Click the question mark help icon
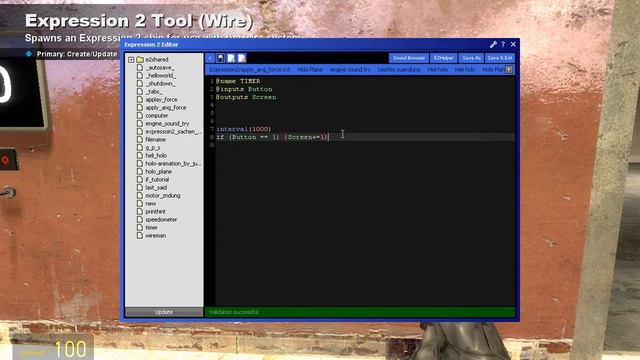The height and width of the screenshot is (360, 640). coord(503,44)
